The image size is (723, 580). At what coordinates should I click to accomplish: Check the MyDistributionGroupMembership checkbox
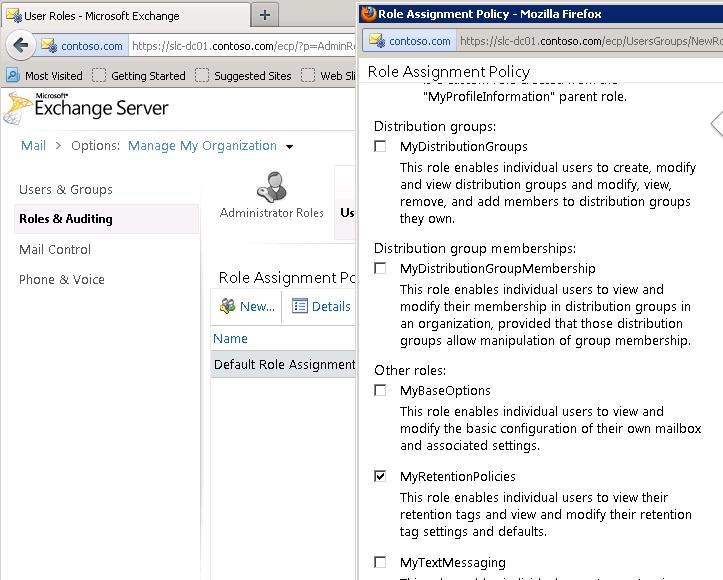coord(380,268)
